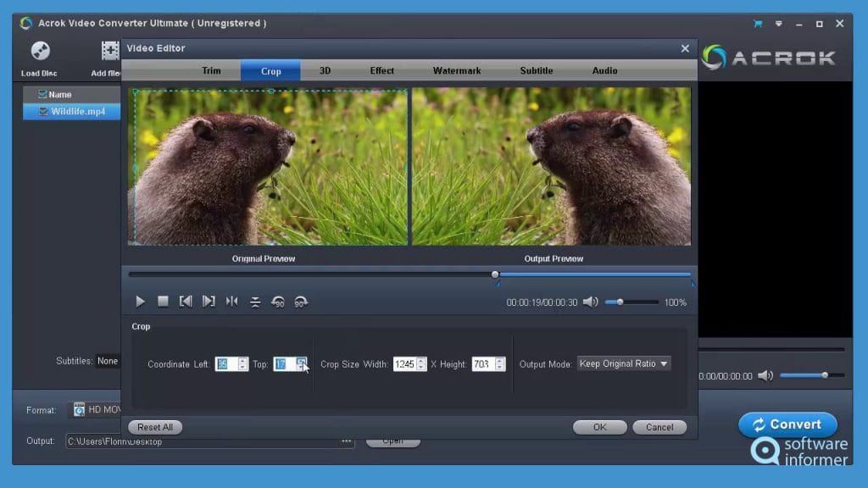868x488 pixels.
Task: Click the Crop Width input field
Action: [x=405, y=363]
